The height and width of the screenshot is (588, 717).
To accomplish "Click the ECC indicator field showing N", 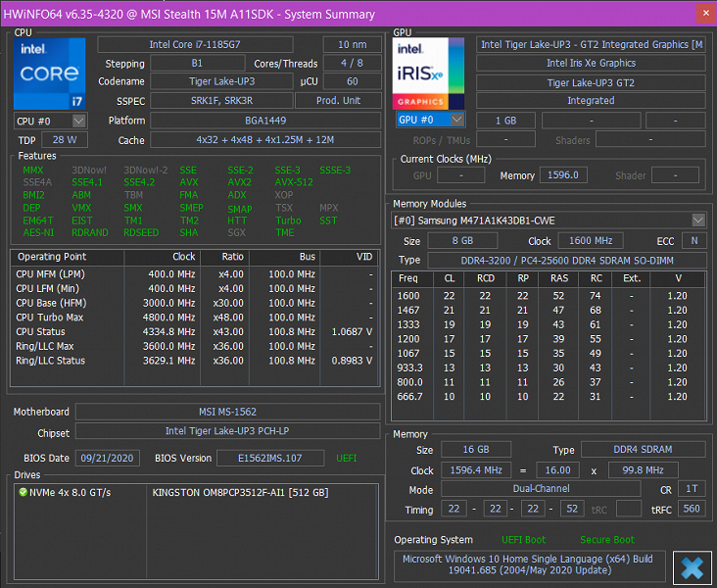I will coord(693,241).
